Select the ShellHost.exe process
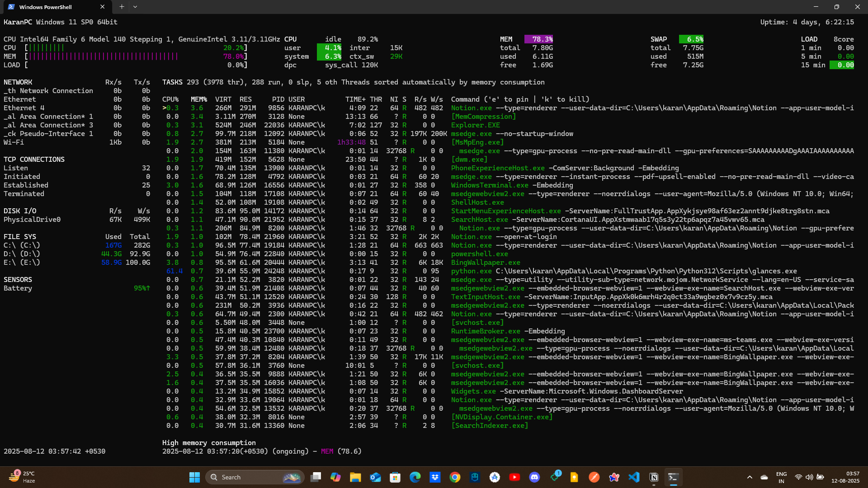 [x=508, y=202]
